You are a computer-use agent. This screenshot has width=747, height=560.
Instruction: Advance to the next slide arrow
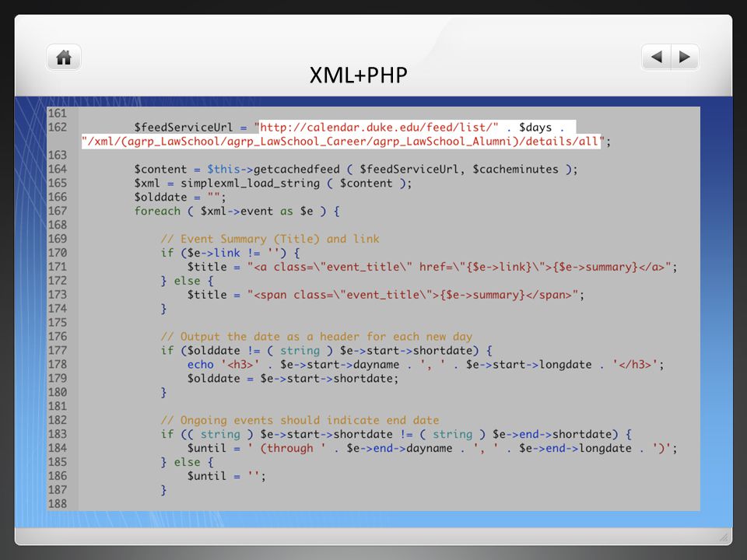[x=685, y=57]
